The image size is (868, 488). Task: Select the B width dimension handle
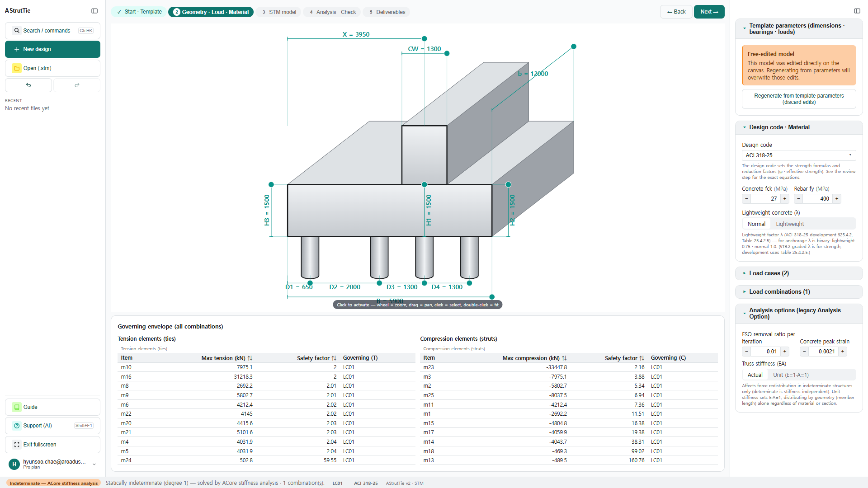click(x=492, y=297)
